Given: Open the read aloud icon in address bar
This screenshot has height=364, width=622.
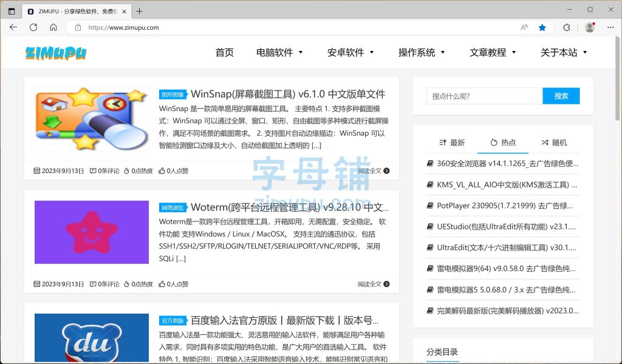Looking at the screenshot, I should coord(524,27).
